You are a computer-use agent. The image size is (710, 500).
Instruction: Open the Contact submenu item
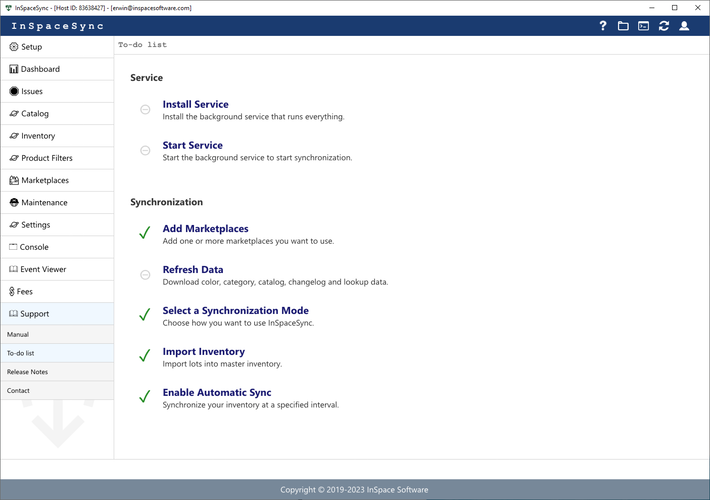pos(18,391)
